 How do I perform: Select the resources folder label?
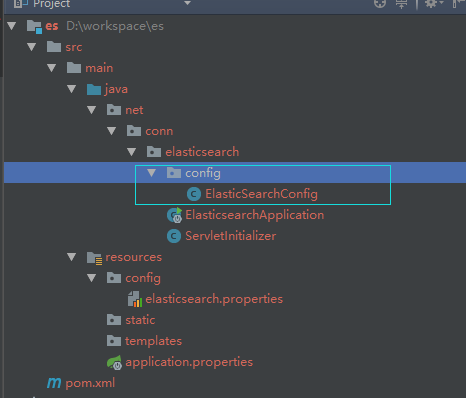[134, 257]
